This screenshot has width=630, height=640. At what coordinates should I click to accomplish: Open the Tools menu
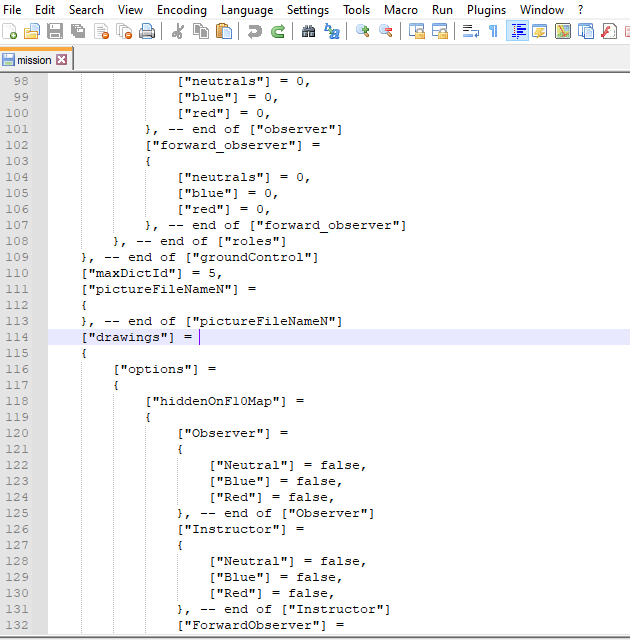pos(356,9)
